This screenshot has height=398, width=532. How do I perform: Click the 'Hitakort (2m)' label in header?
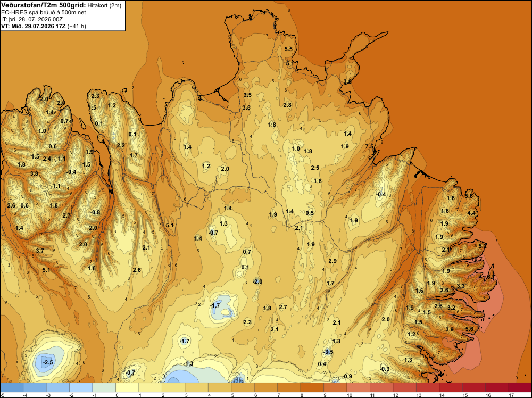[x=104, y=5]
